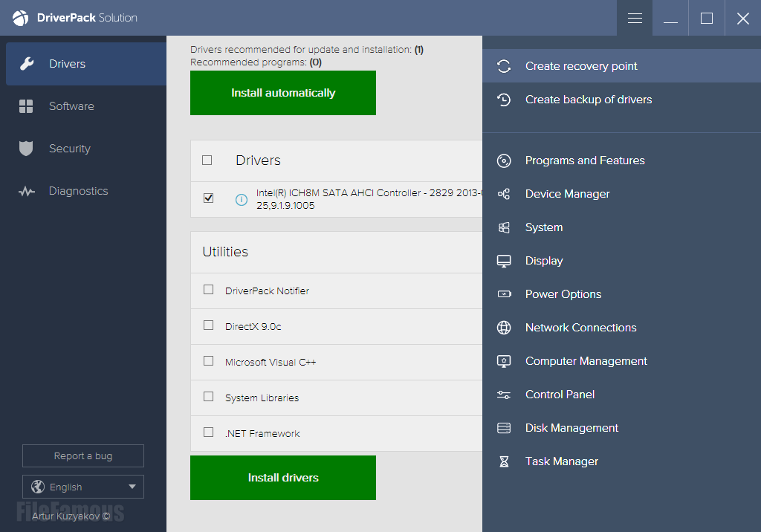The width and height of the screenshot is (761, 532).
Task: Click the Programs and Features disc icon
Action: [504, 160]
